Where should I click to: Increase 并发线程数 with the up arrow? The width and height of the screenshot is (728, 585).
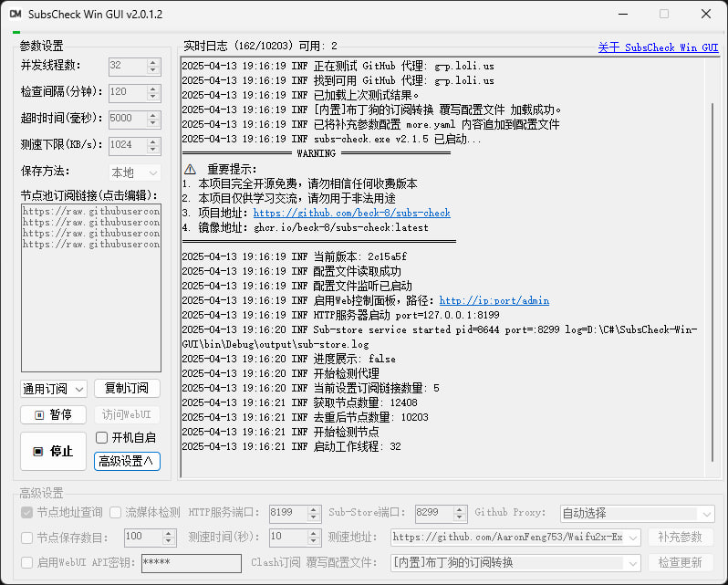click(152, 62)
